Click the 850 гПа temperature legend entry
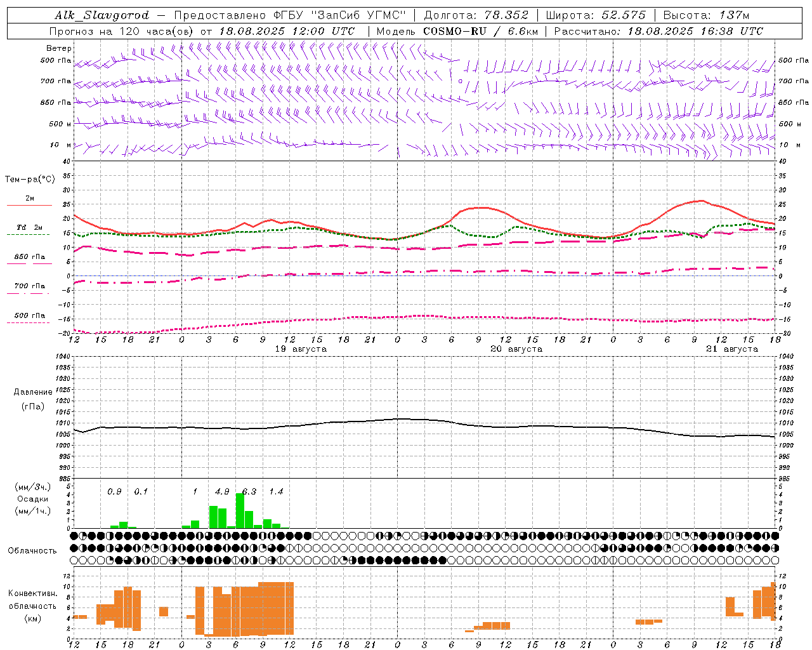Viewport: 812px width, 650px height. coord(29,258)
